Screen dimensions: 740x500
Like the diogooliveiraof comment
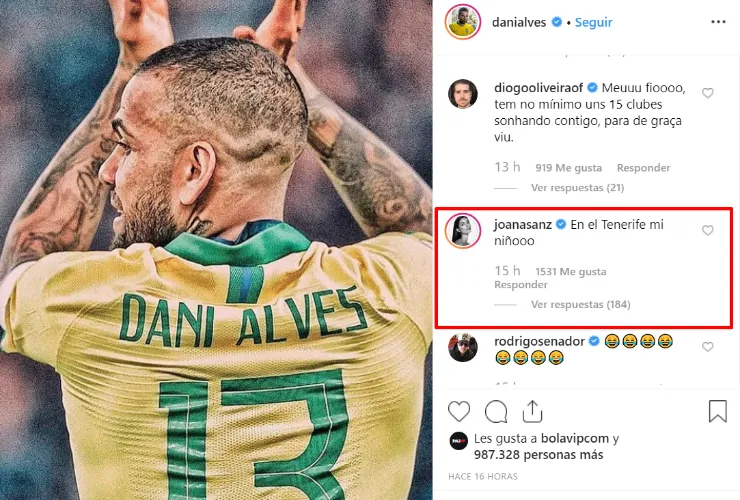pyautogui.click(x=707, y=93)
